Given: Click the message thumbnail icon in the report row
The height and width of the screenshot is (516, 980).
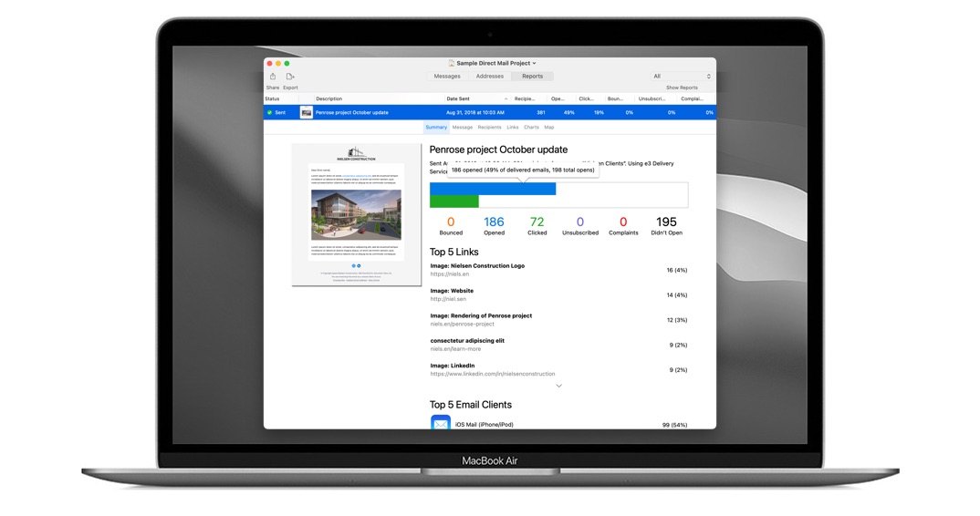Looking at the screenshot, I should click(307, 112).
